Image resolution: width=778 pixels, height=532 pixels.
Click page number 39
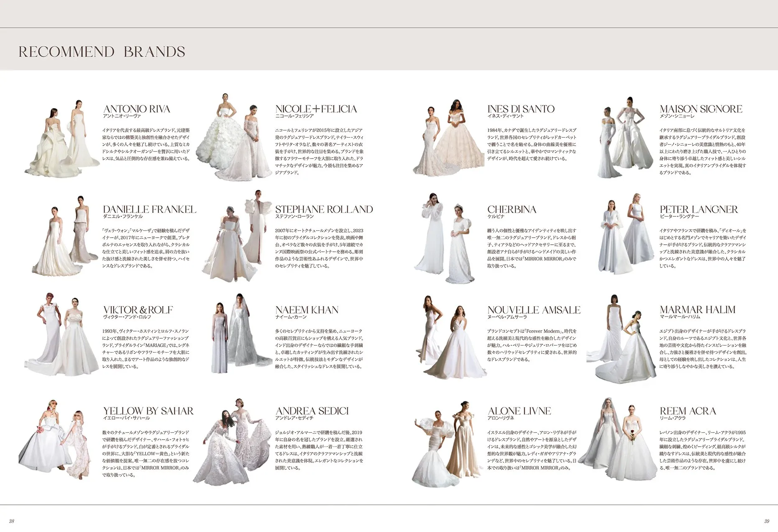(x=767, y=521)
